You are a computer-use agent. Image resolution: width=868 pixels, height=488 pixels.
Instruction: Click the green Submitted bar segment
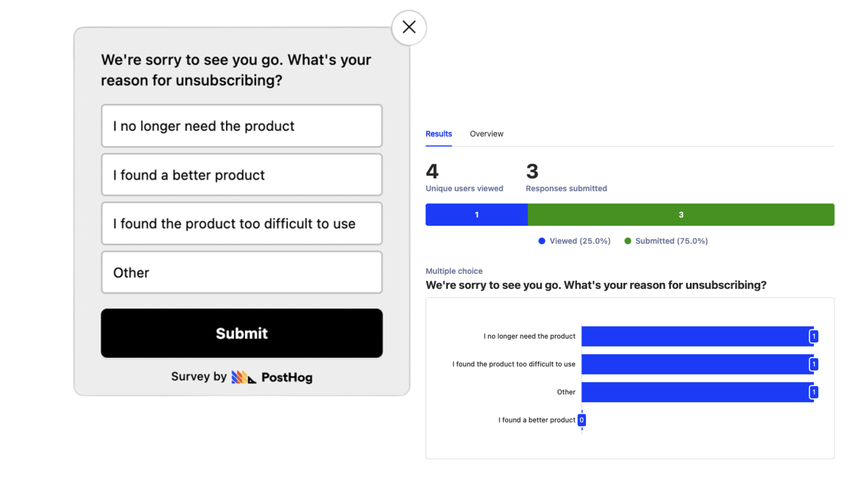[x=681, y=215]
